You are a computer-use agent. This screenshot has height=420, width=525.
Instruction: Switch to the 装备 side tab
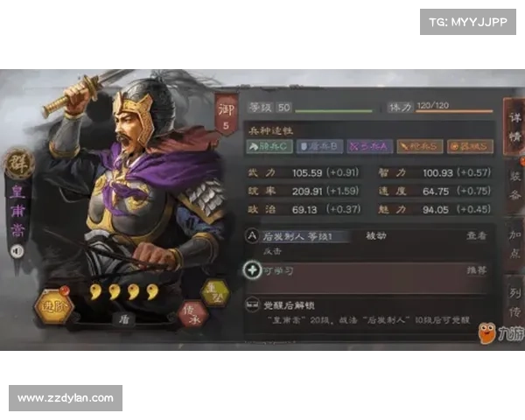pos(514,185)
